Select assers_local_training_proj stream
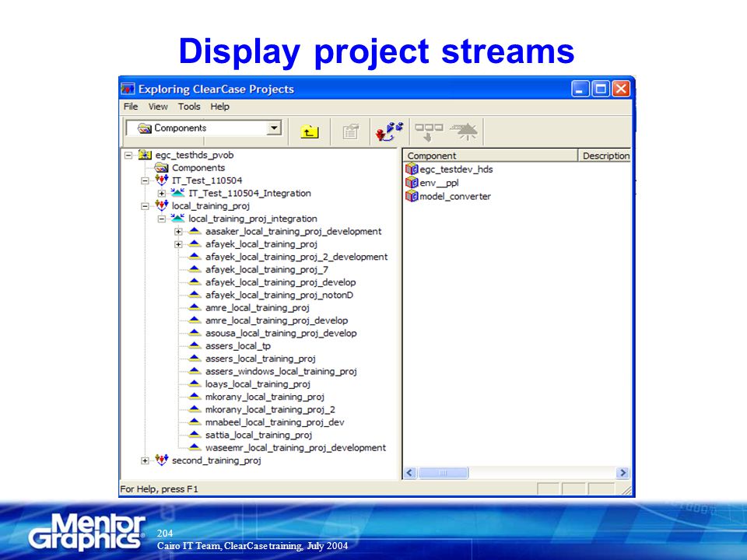 [x=261, y=358]
